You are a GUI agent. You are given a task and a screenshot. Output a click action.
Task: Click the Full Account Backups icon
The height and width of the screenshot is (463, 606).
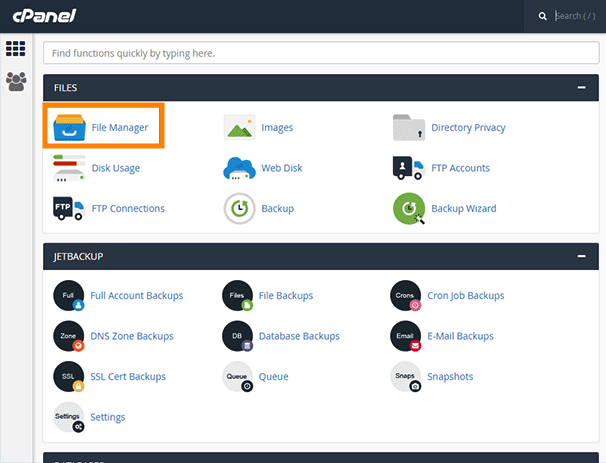pyautogui.click(x=69, y=297)
